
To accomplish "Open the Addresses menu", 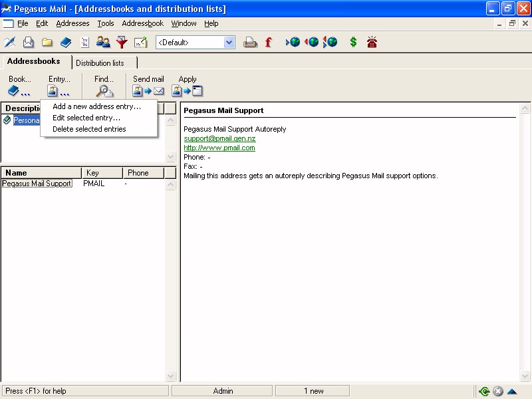I will [x=72, y=23].
